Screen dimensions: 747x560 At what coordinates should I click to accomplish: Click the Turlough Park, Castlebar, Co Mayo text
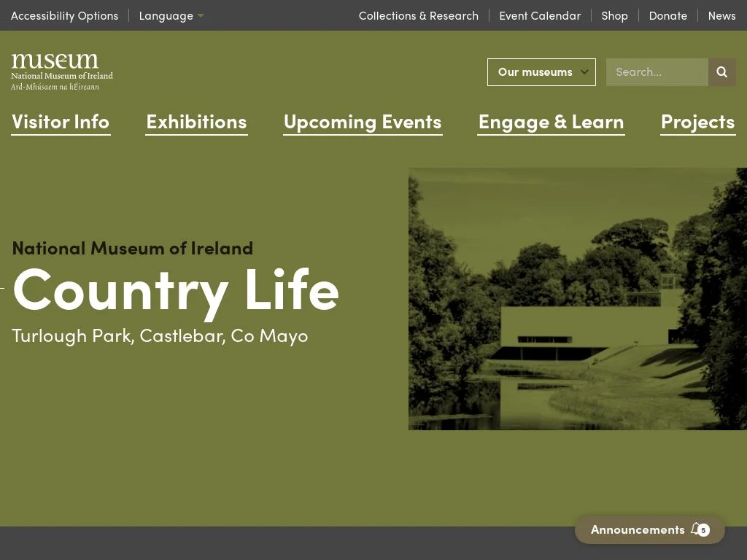click(160, 336)
